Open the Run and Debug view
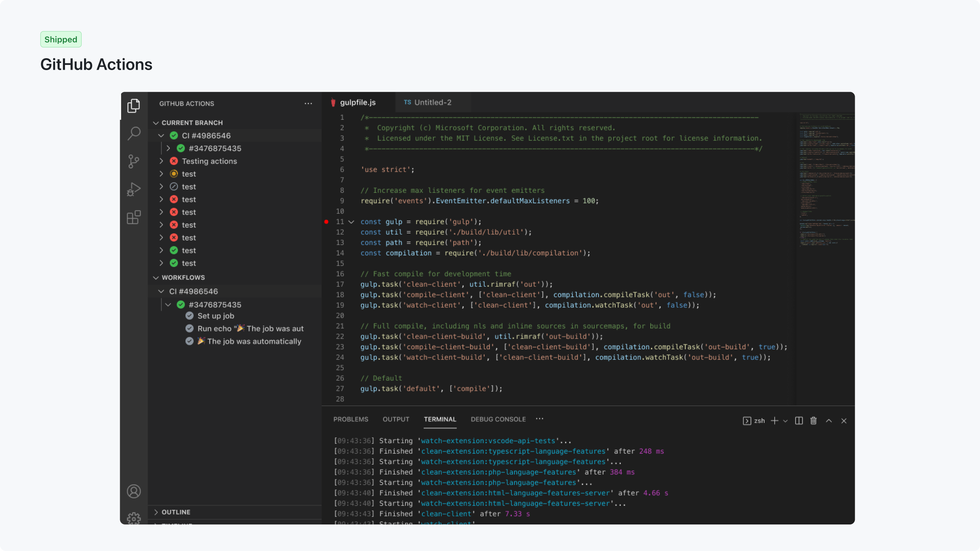Screen dimensions: 980x551 (x=133, y=189)
